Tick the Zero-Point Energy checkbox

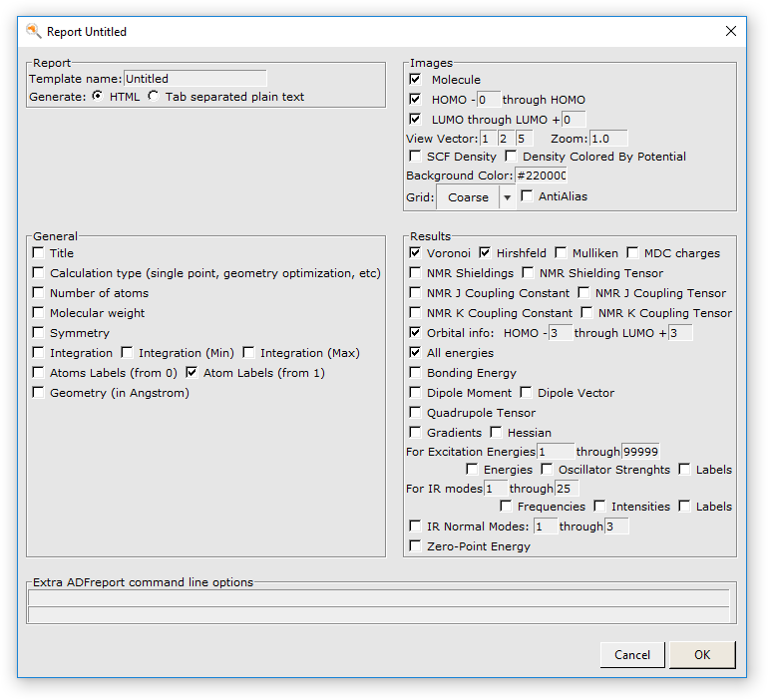pyautogui.click(x=415, y=546)
